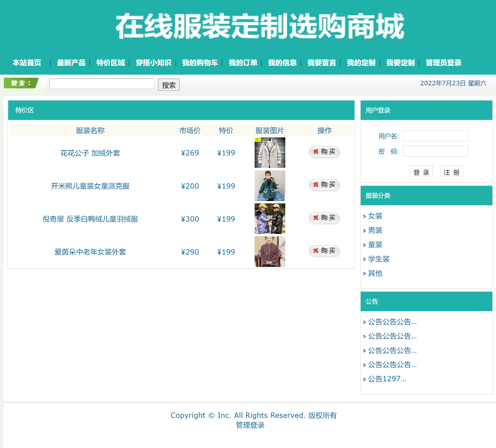Open the 我的购物车 menu item
496x448 pixels.
point(200,63)
